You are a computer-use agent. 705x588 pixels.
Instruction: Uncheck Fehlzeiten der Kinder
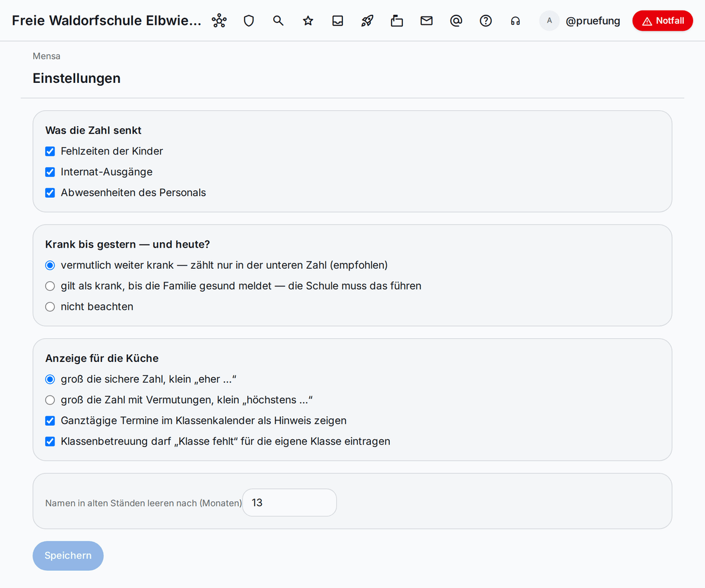pos(50,152)
